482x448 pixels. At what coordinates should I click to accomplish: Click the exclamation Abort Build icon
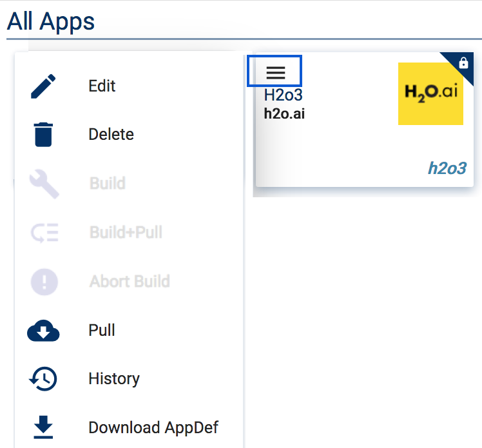tap(44, 282)
